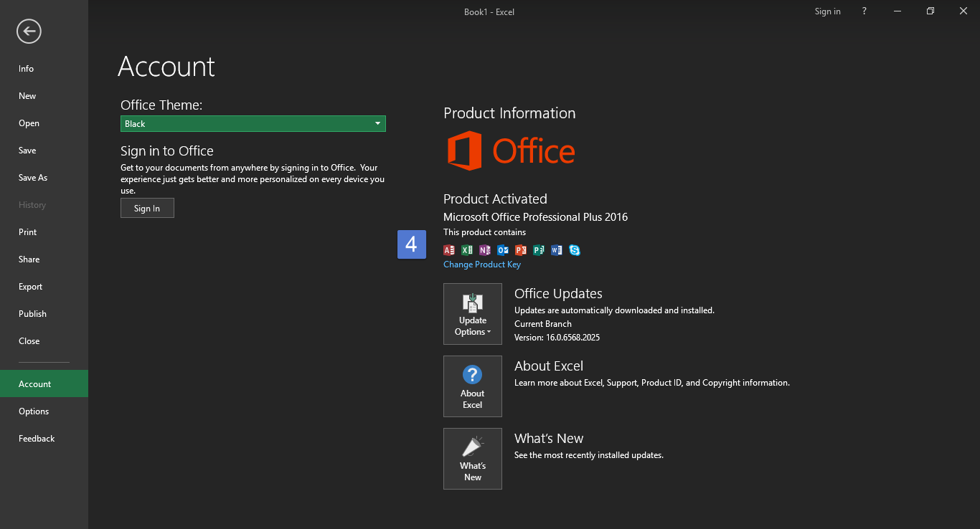Go to the New page
This screenshot has height=529, width=980.
[x=44, y=96]
